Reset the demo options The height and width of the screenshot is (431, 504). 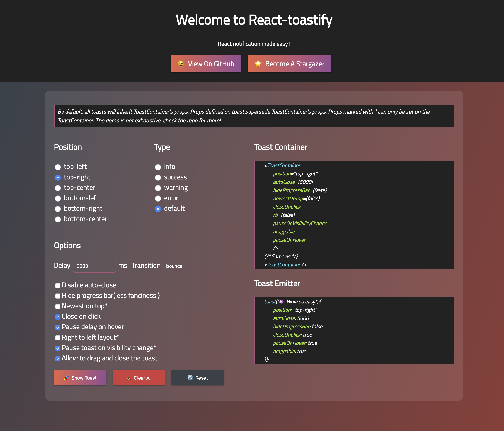coord(198,378)
